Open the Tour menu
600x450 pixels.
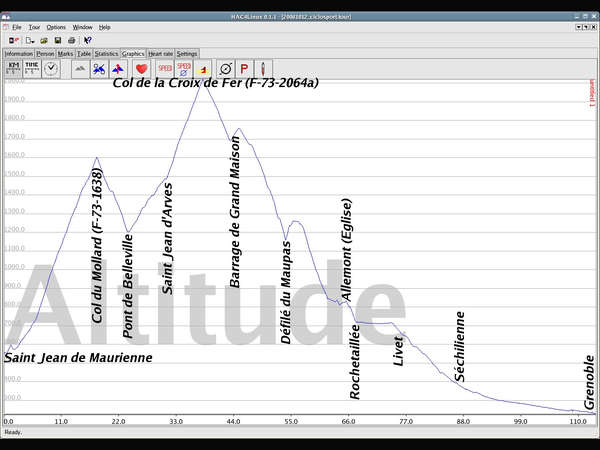coord(34,27)
